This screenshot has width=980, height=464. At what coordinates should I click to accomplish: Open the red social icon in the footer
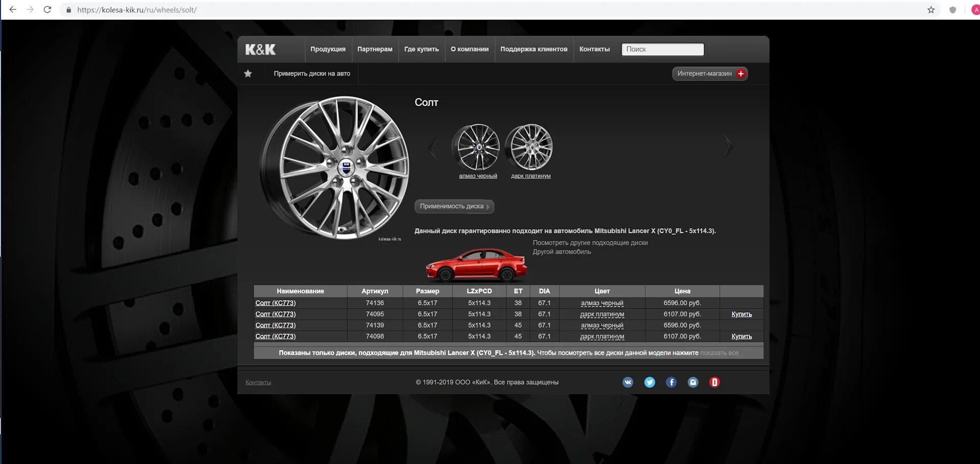[x=715, y=382]
